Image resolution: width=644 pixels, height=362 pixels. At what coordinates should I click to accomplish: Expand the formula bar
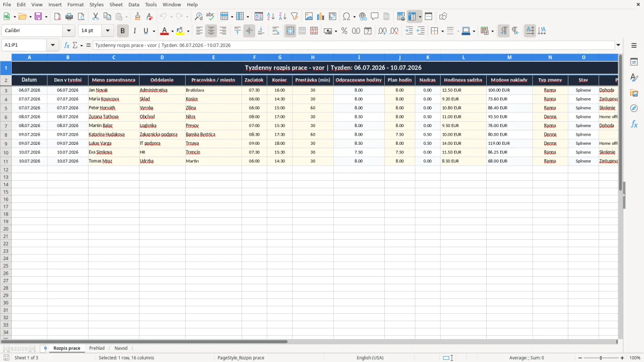coord(619,45)
